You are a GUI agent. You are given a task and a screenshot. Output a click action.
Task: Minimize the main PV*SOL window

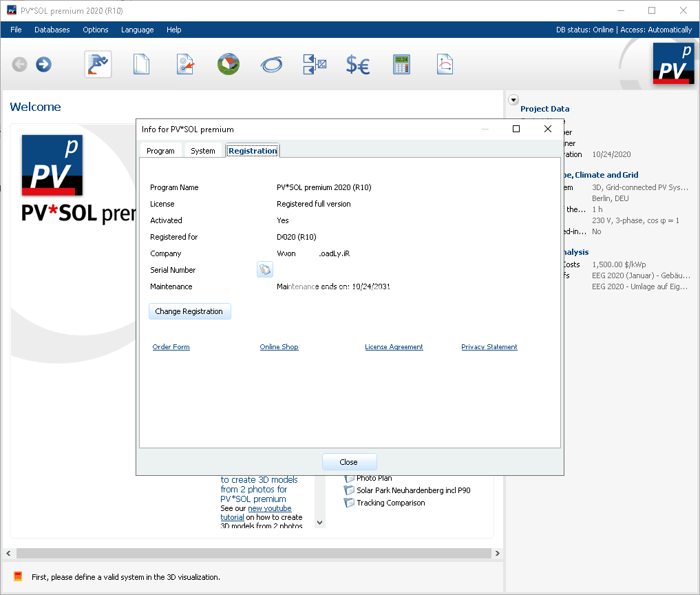pos(621,10)
